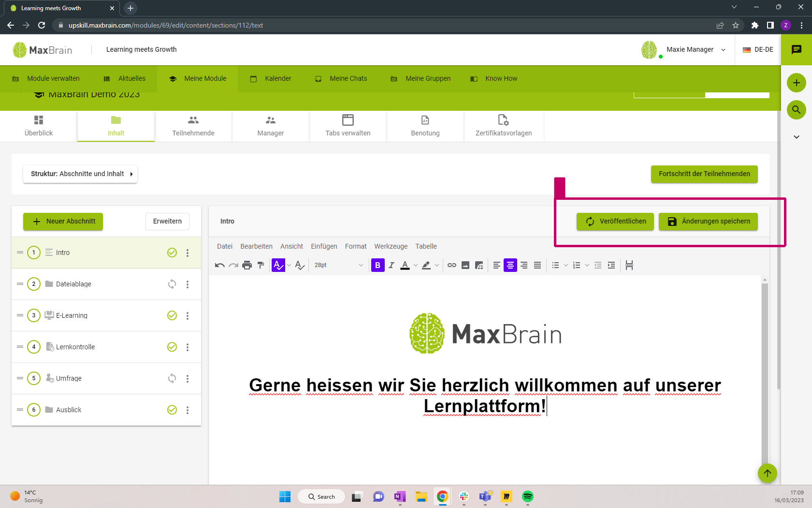
Task: Click the Veröffentlichen button
Action: point(615,222)
